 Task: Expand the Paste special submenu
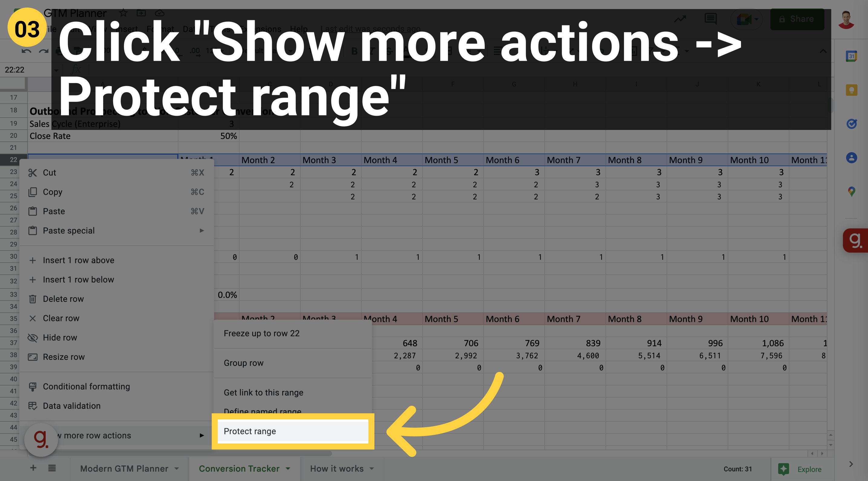tap(116, 231)
